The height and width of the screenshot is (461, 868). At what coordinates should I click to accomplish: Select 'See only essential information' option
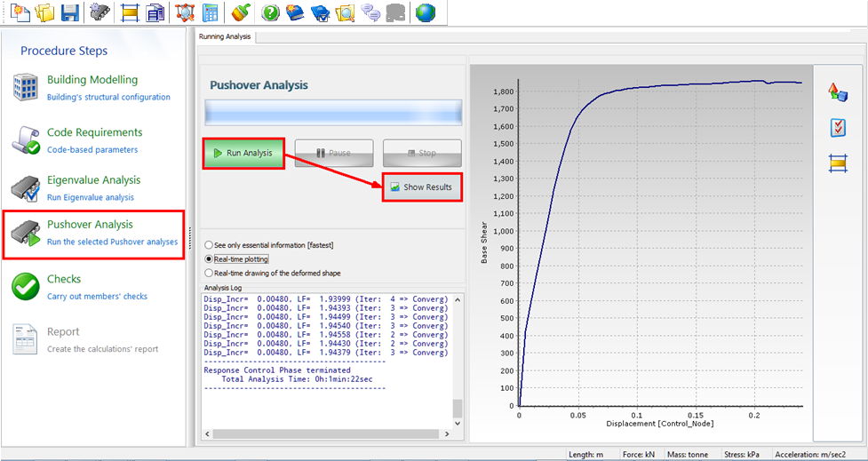[209, 244]
